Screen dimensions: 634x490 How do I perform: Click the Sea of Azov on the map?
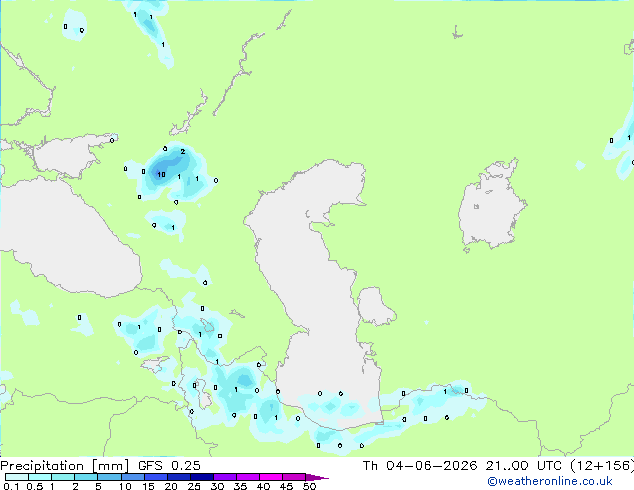[x=69, y=156]
